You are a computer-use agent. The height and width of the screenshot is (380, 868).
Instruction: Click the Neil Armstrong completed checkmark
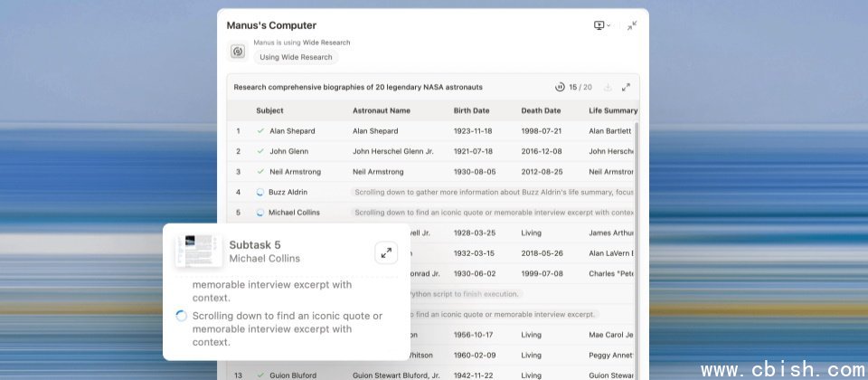pos(260,172)
